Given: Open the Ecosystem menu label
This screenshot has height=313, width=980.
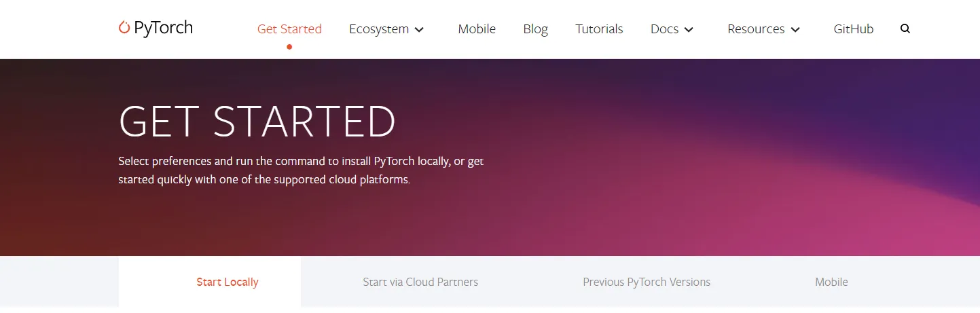Looking at the screenshot, I should 379,29.
